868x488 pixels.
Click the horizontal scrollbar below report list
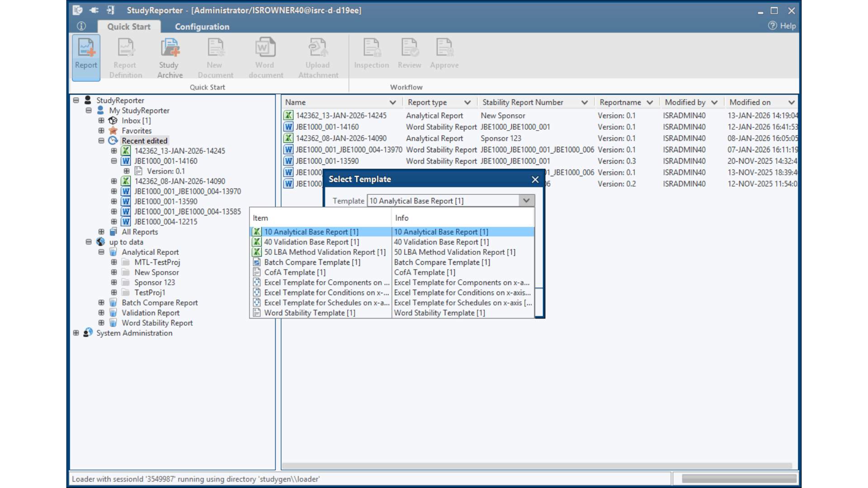[536, 465]
